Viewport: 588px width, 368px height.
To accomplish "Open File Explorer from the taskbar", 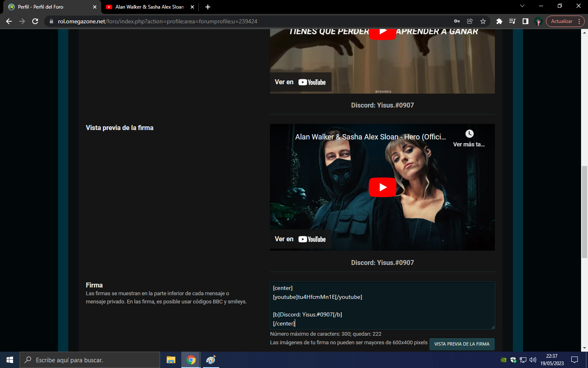I will pos(171,360).
